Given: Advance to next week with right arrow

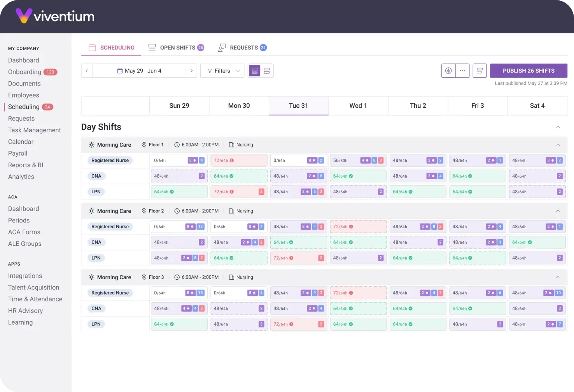Looking at the screenshot, I should click(191, 71).
